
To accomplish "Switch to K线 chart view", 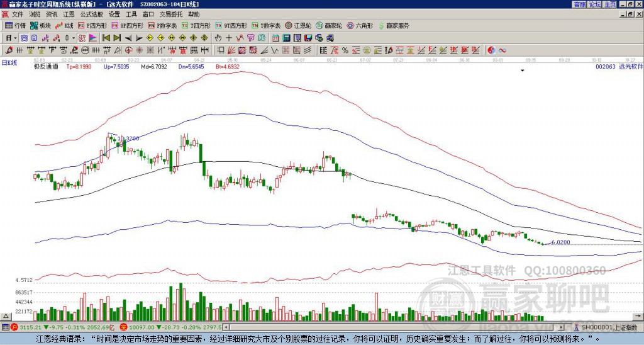I will [64, 25].
